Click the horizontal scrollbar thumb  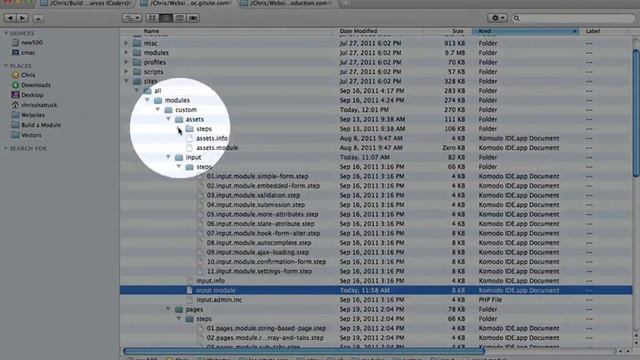[x=304, y=351]
